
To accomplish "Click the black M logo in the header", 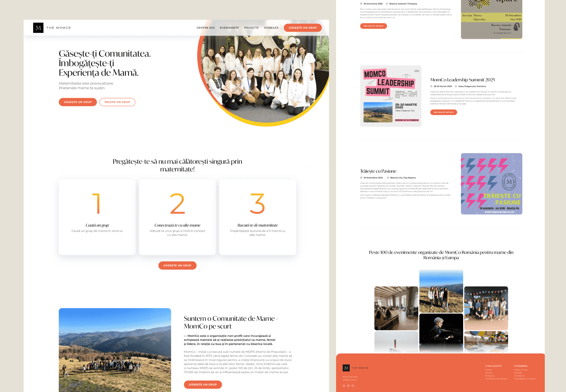I will pos(38,28).
